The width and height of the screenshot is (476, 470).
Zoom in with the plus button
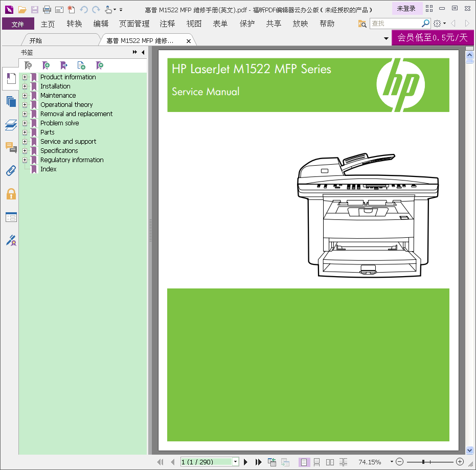[x=460, y=462]
